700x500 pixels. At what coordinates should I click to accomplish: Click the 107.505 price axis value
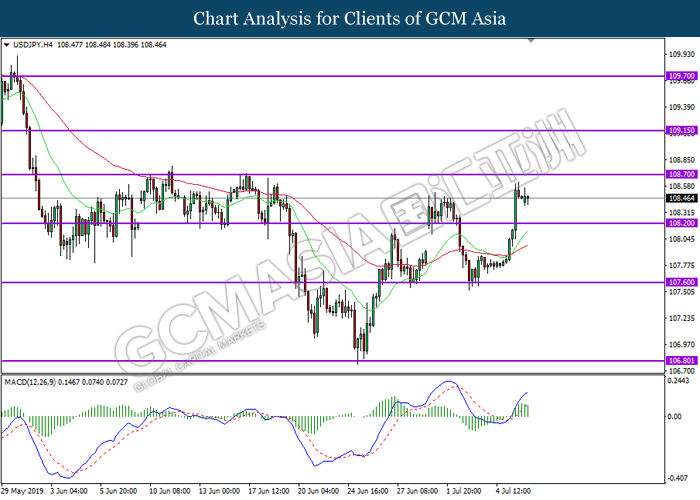coord(682,292)
